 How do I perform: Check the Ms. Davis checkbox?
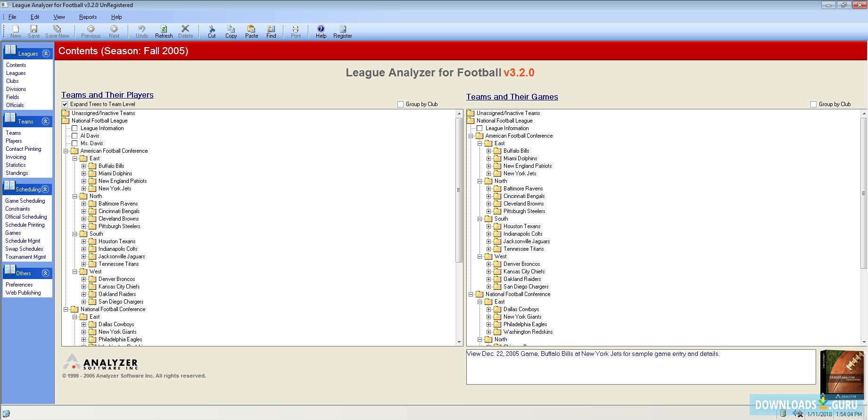click(x=74, y=143)
